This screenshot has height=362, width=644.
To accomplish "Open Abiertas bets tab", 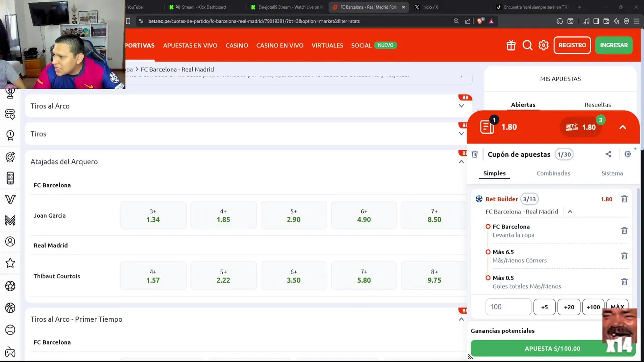I will coord(523,105).
